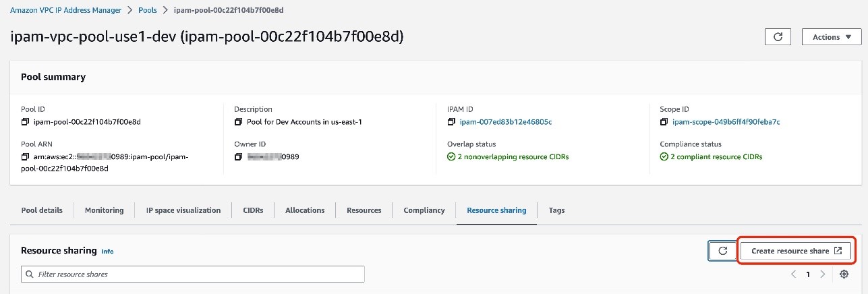Refresh the pool page with top reload icon
This screenshot has height=294, width=868.
[778, 37]
